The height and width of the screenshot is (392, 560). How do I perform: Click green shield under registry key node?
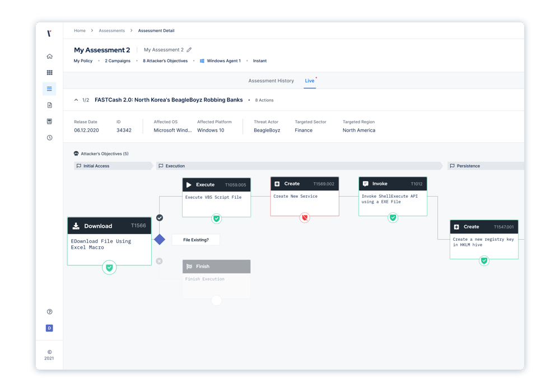(484, 260)
